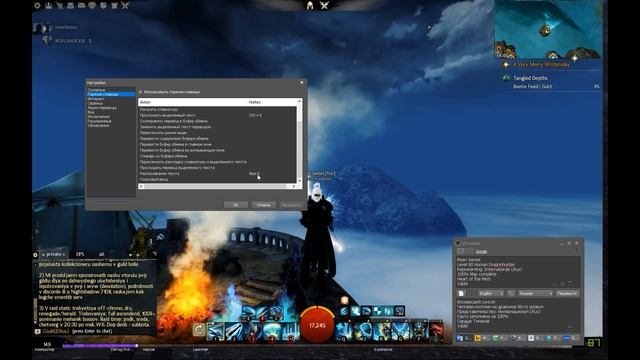Click the purple experience progress bar
640x360 pixels.
100,345
